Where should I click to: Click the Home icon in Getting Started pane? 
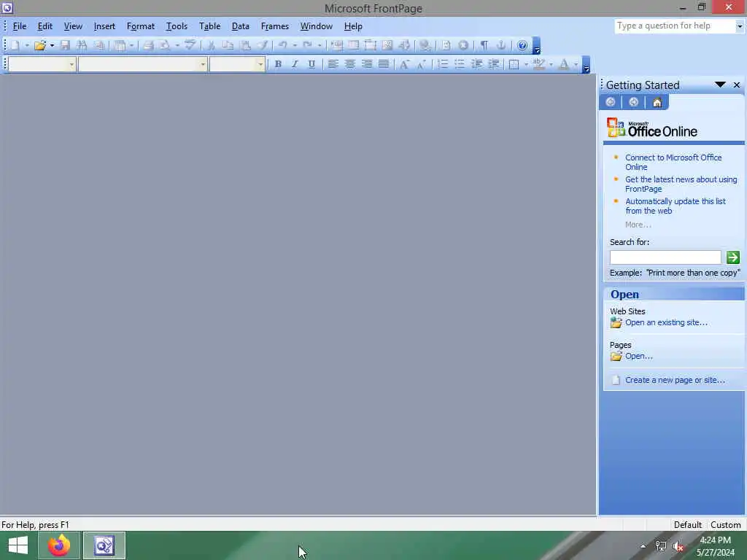tap(657, 102)
